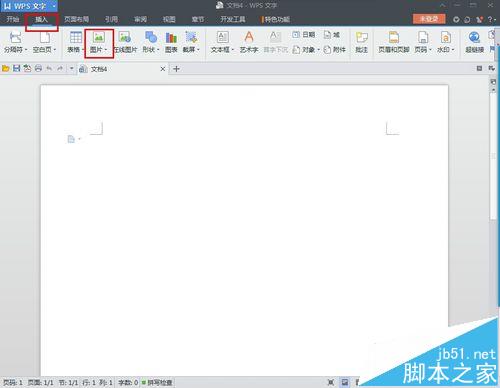Screen dimensions: 500x388
Task: Expand the 分隔符 dropdown arrow
Action: pos(26,50)
